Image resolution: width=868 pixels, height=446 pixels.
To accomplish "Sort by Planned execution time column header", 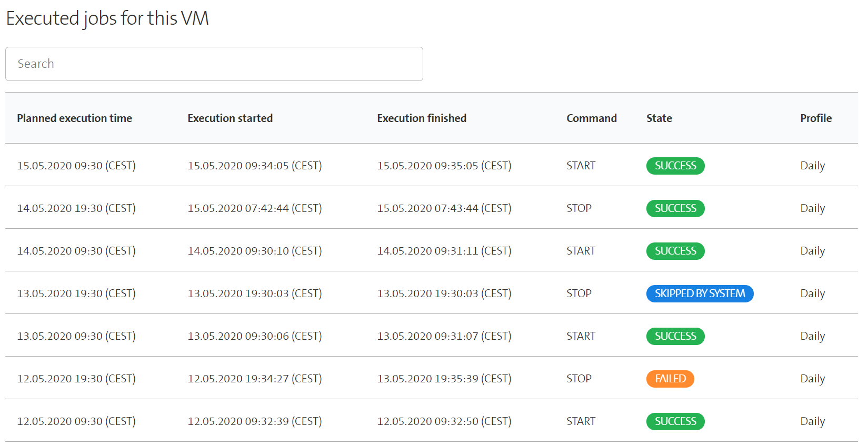I will pyautogui.click(x=74, y=118).
